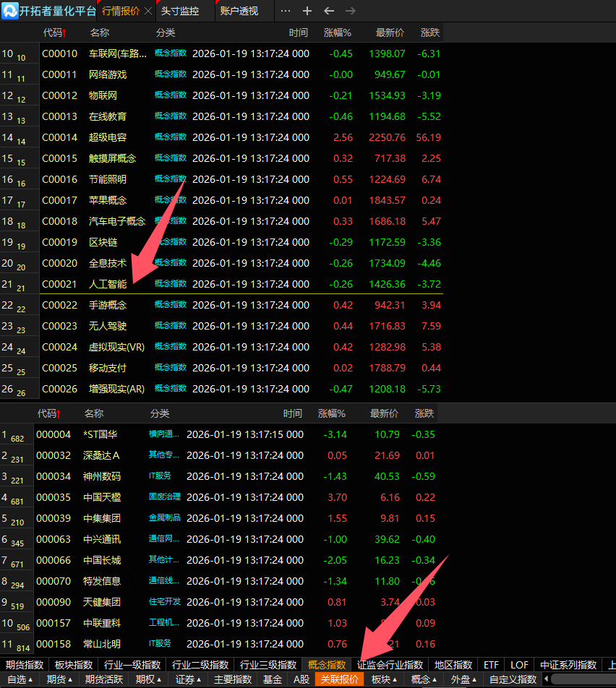Select the 人工智能 concept index row
Image resolution: width=616 pixels, height=688 pixels.
point(108,284)
